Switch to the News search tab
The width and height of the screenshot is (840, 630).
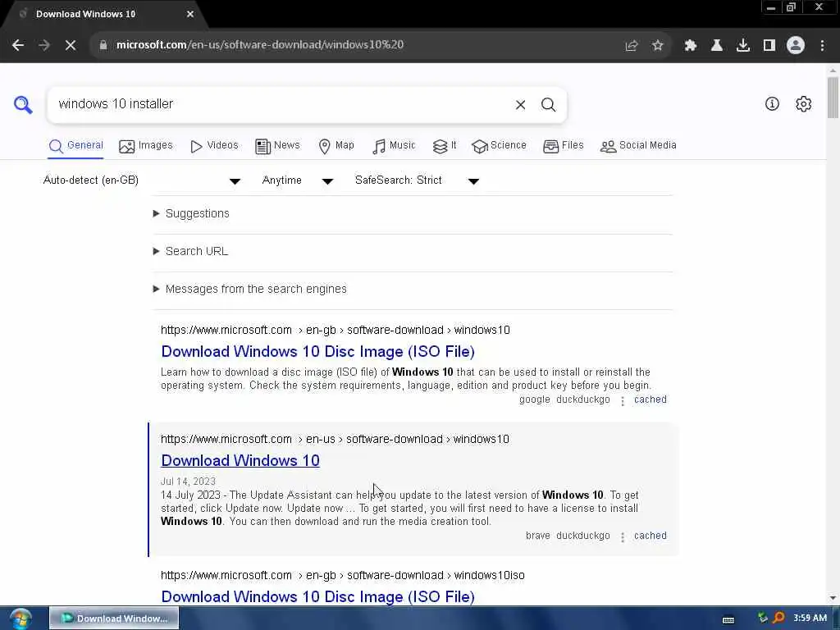pyautogui.click(x=277, y=146)
